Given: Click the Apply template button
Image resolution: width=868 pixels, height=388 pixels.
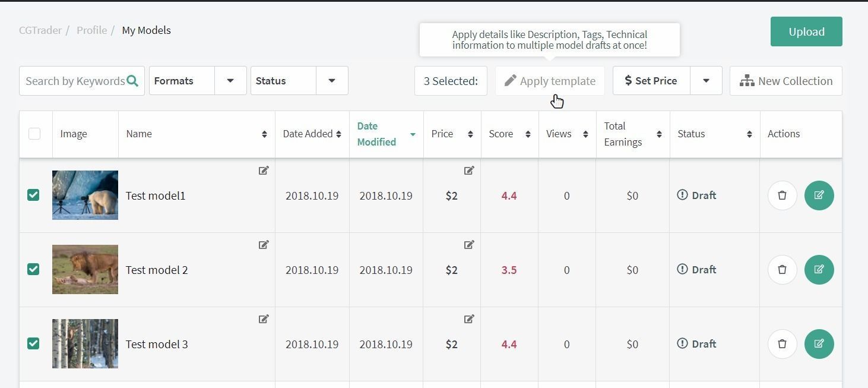Looking at the screenshot, I should (x=549, y=80).
